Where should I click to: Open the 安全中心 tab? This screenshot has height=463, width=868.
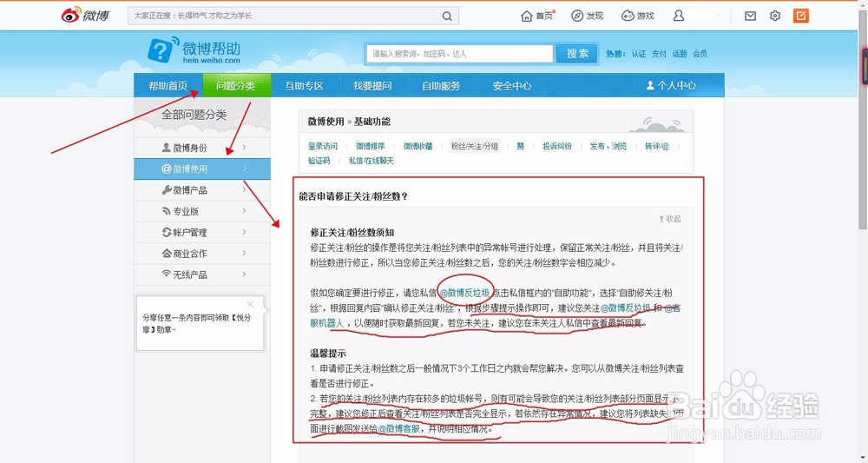point(512,86)
